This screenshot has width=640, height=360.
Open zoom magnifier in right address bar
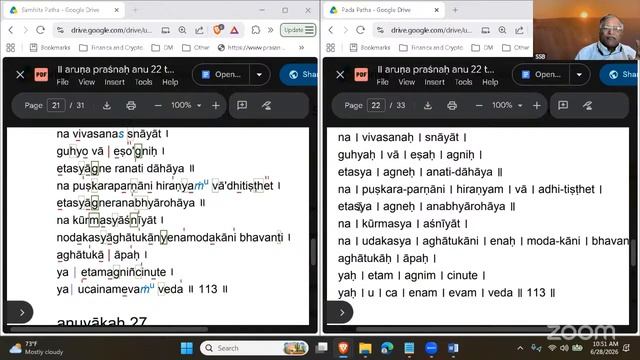502,30
